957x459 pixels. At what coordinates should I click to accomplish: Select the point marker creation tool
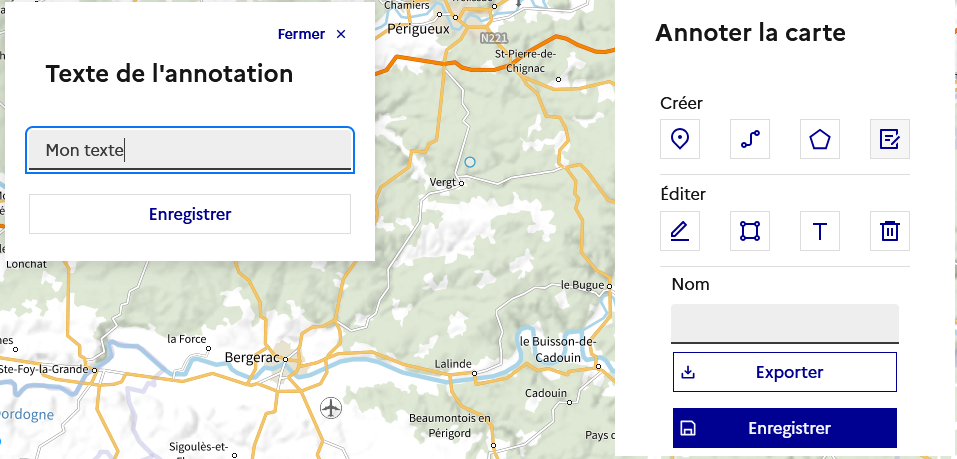pos(680,140)
